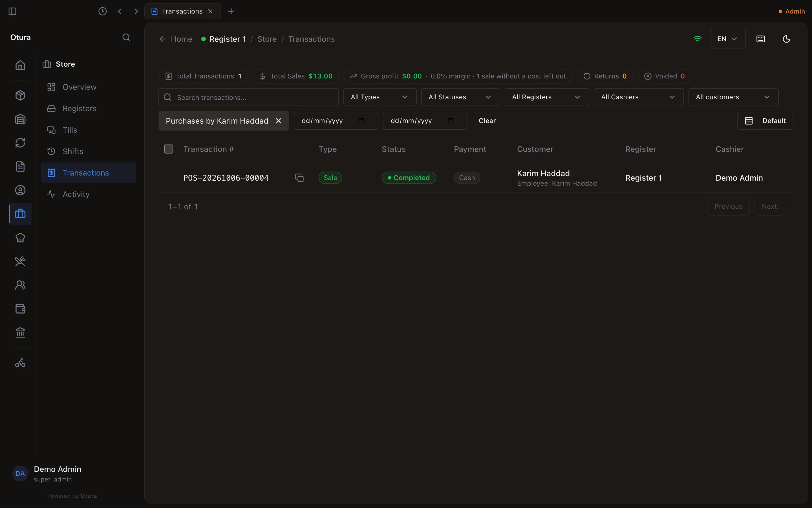Open the wallet icon in rail
The height and width of the screenshot is (508, 812).
coord(20,309)
